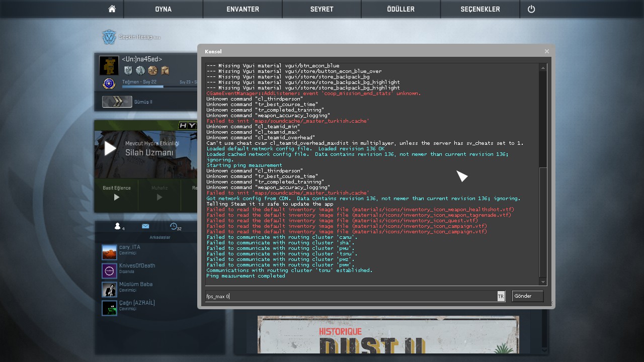The image size is (644, 362).
Task: Click console line 'Starting ping measurement'
Action: click(x=244, y=165)
